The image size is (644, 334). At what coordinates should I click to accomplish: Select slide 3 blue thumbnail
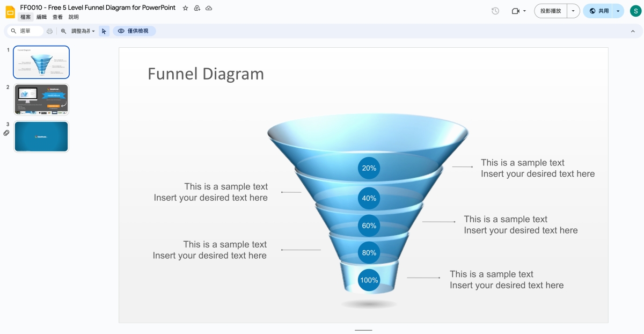(41, 136)
